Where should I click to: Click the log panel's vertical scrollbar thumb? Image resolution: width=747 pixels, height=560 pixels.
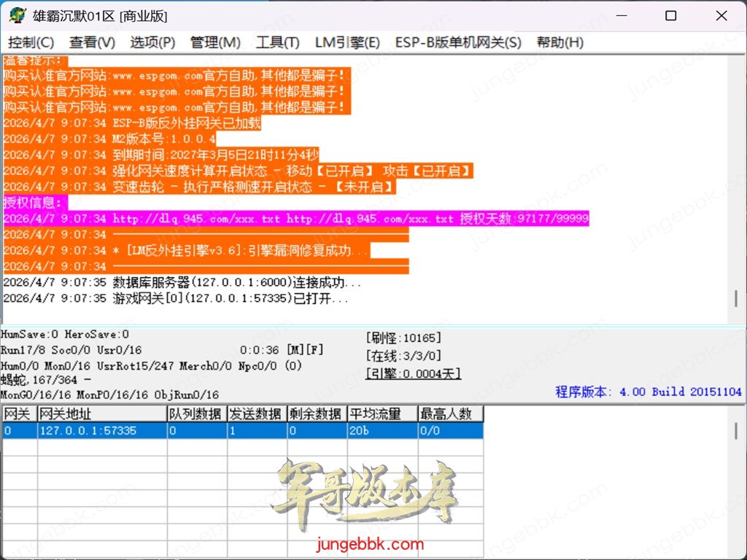[735, 299]
